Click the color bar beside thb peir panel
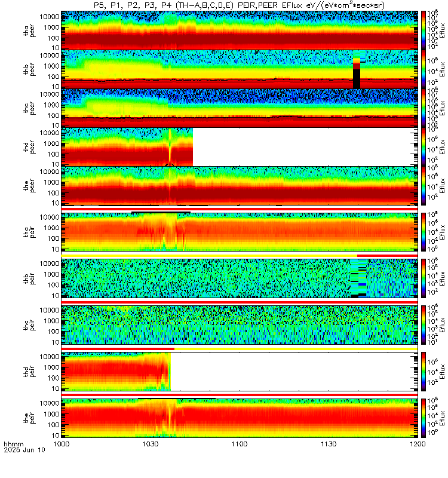 pos(424,278)
